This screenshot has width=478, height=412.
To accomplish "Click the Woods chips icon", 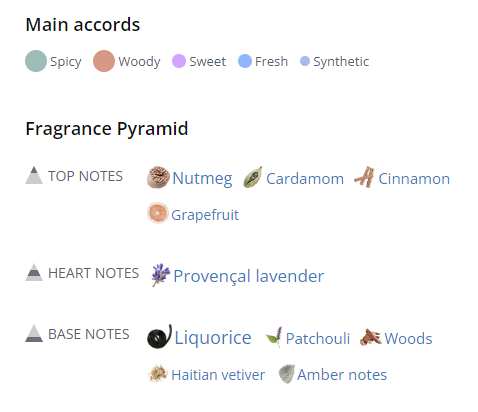I will point(371,337).
